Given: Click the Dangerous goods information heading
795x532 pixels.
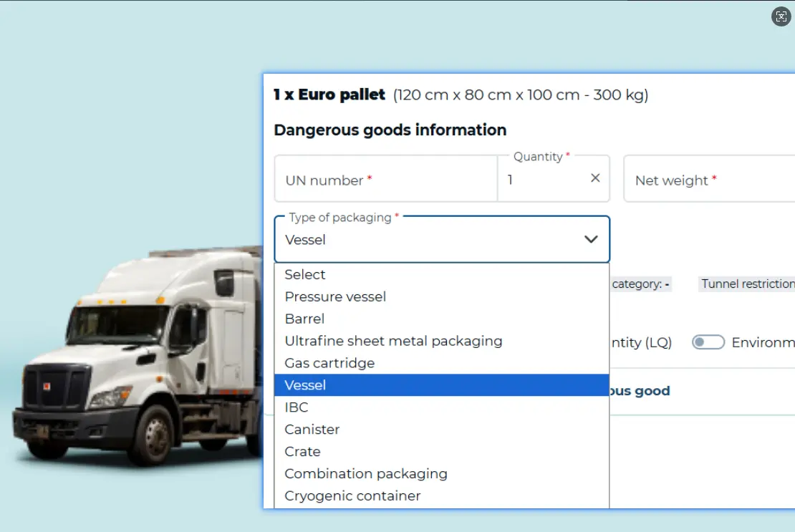Looking at the screenshot, I should (390, 130).
